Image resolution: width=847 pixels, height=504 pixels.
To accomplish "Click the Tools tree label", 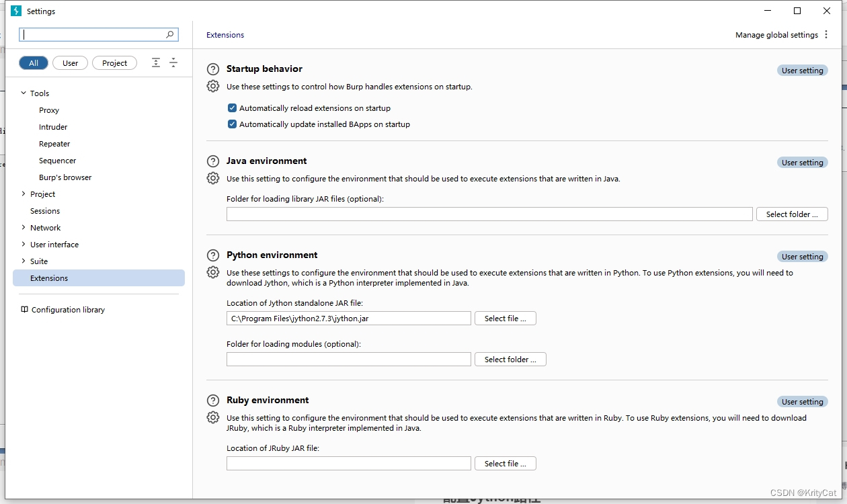I will (x=40, y=93).
